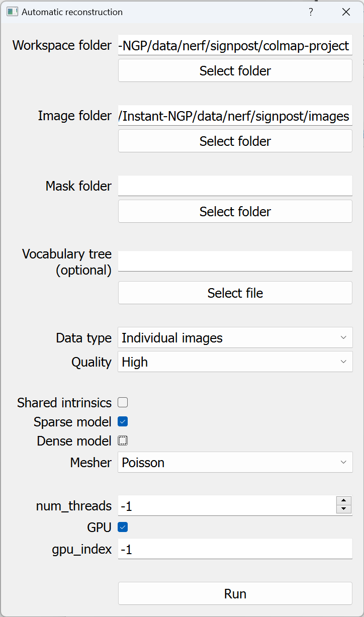Toggle the Dense model checkbox
Screen dimensions: 364x617
click(122, 440)
